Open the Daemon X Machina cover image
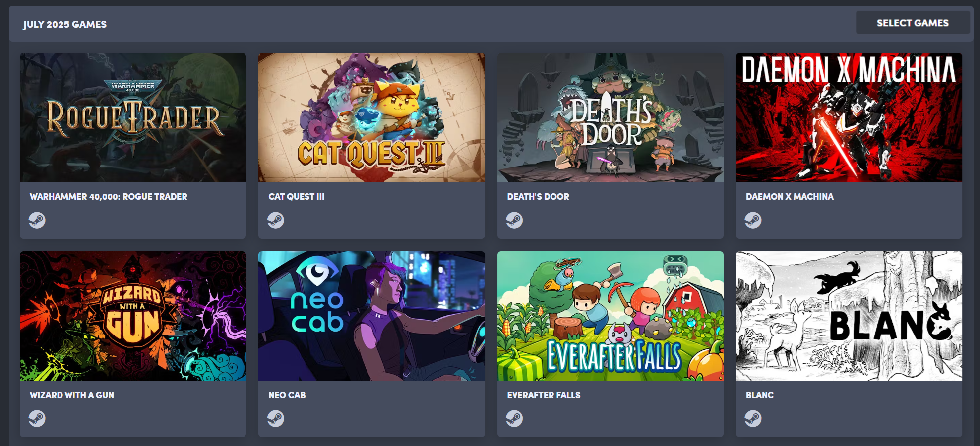980x446 pixels. (x=849, y=117)
